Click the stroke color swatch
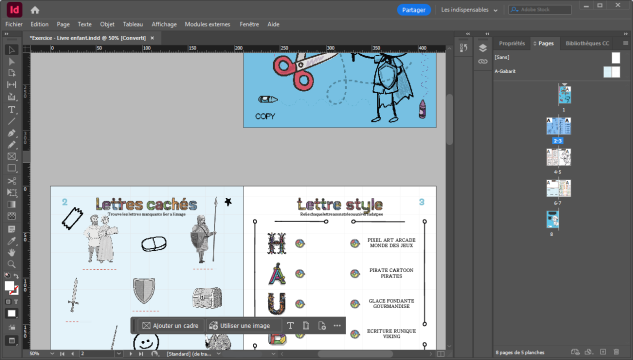The image size is (633, 360). pos(15,290)
